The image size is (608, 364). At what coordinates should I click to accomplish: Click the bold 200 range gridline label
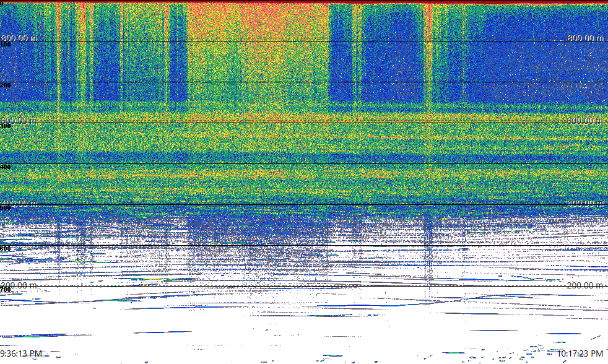[6, 85]
